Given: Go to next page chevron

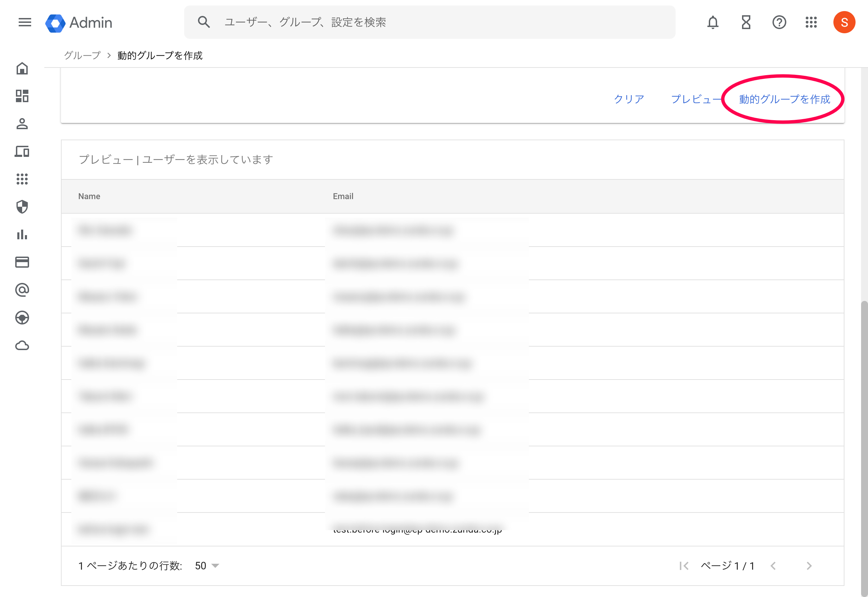Looking at the screenshot, I should pyautogui.click(x=808, y=565).
